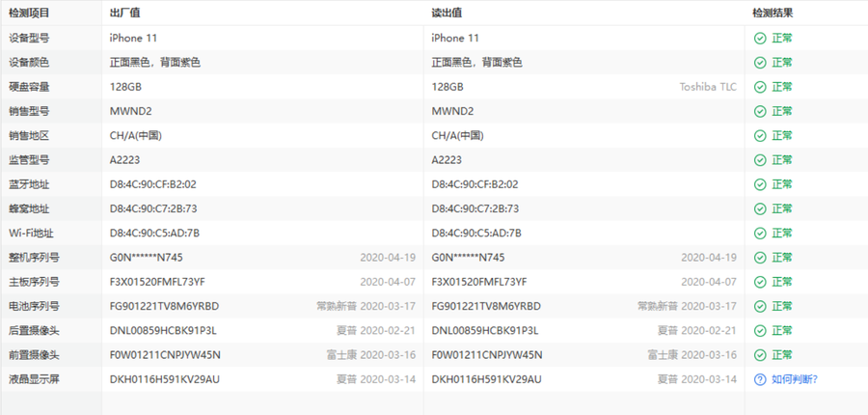Viewport: 868px width, 415px height.
Task: Click the green check icon in 设备颜色 row
Action: click(760, 63)
